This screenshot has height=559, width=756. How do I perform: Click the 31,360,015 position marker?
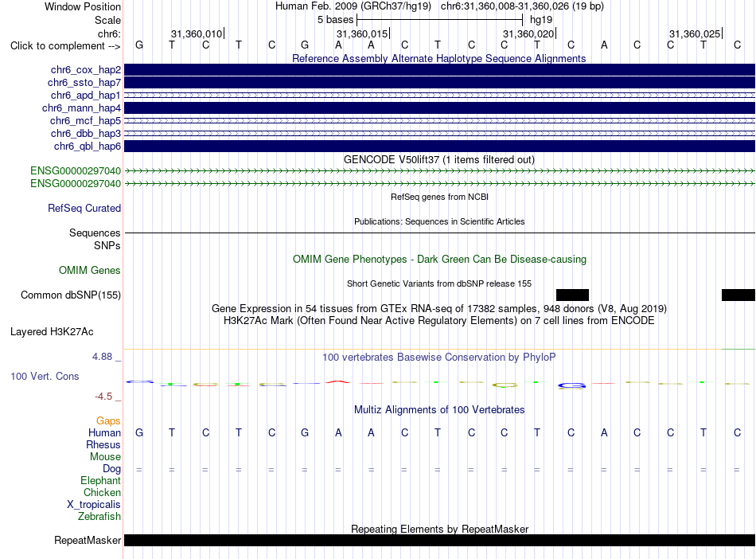coord(363,33)
